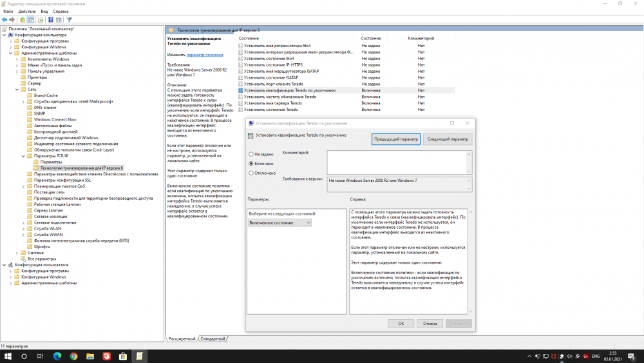The width and height of the screenshot is (644, 363).
Task: Open 'Включенное состояние' dropdown in the dialog
Action: [279, 223]
